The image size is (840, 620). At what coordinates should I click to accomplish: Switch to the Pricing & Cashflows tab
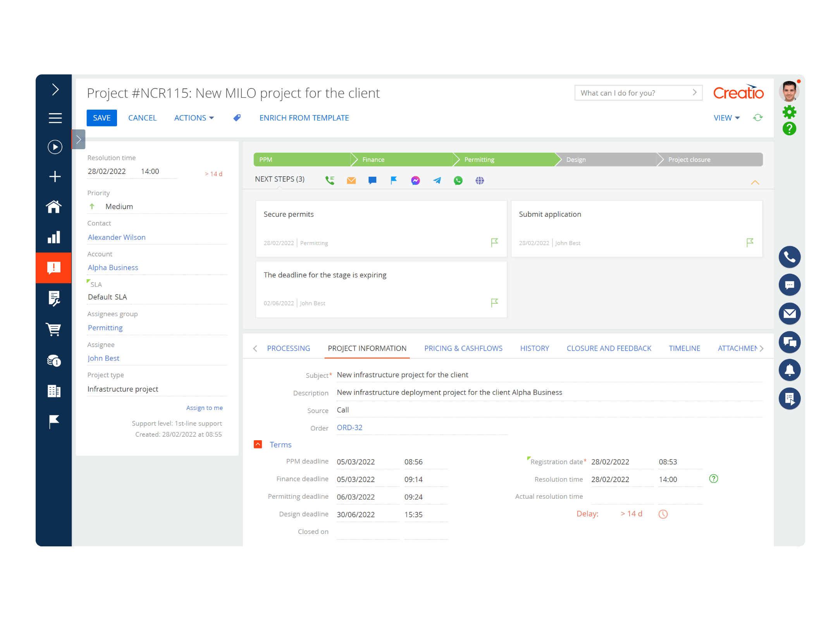[x=463, y=348]
